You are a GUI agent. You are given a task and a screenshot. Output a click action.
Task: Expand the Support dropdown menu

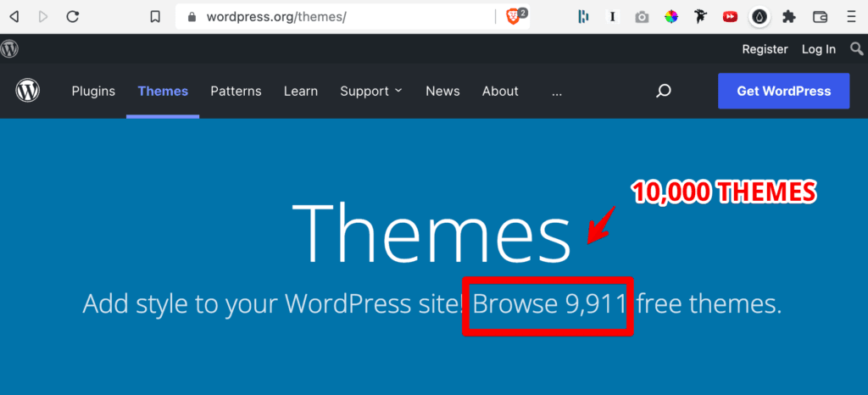point(371,92)
